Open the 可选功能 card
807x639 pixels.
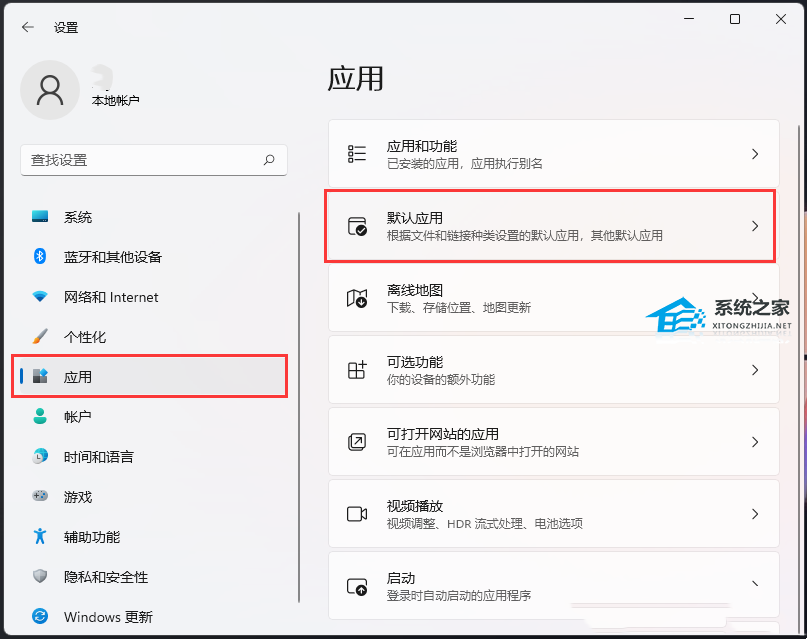coord(554,370)
